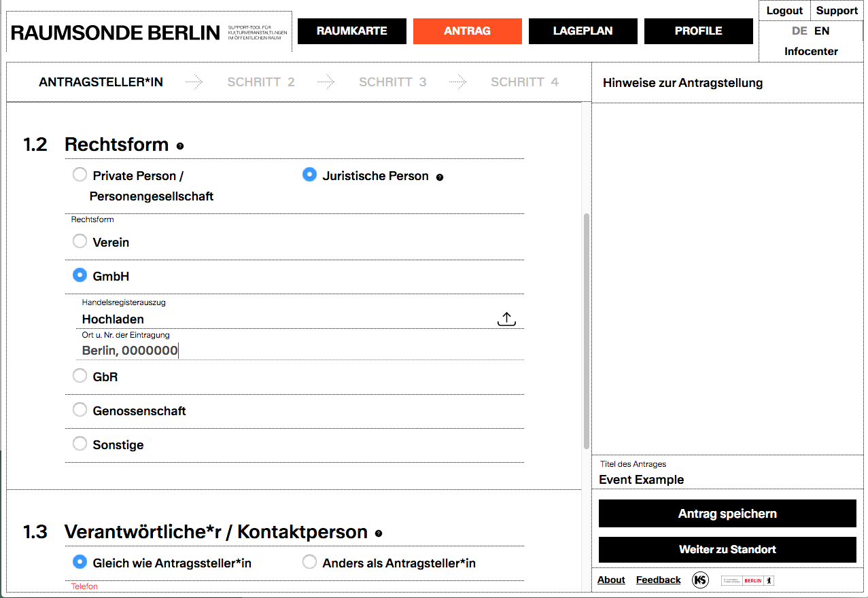This screenshot has height=598, width=868.
Task: Open help icon next to Verantwörtliche*r / Kontaktperson
Action: coord(379,533)
